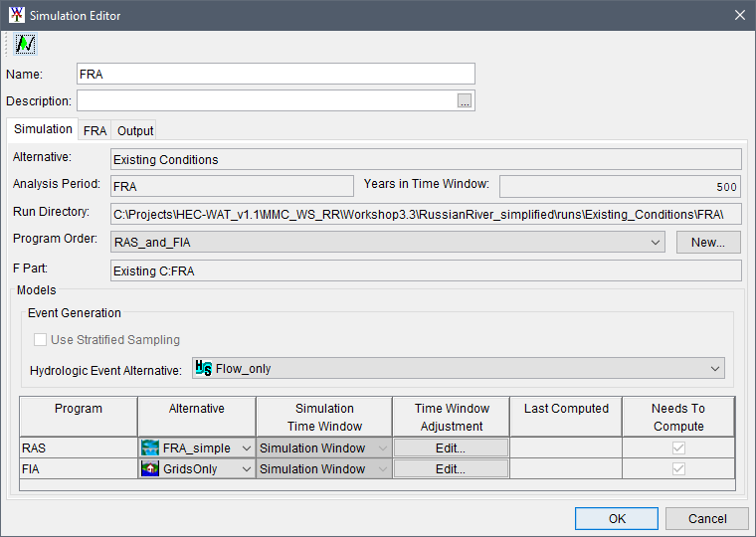Click Edit... for RAS time window adjustment
This screenshot has width=756, height=537.
451,447
